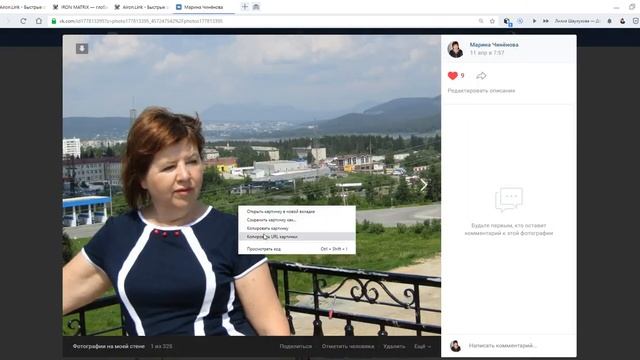Bookmark page with the star icon

492,21
